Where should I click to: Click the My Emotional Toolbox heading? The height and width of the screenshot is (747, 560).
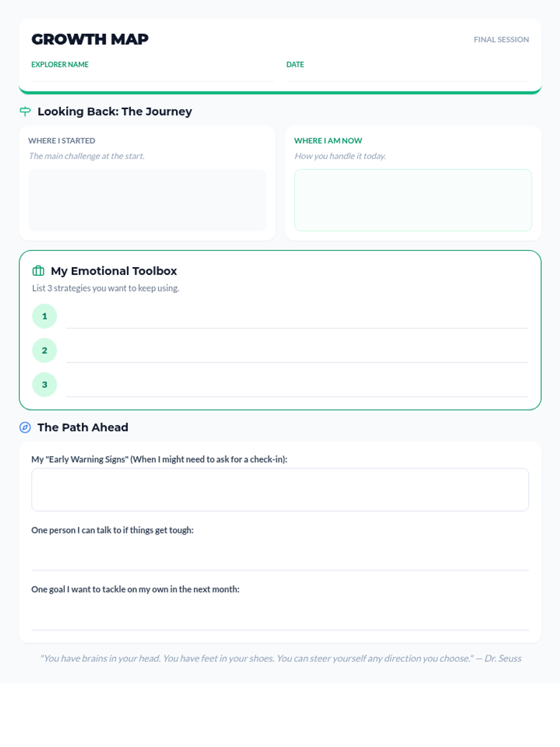[x=114, y=271]
